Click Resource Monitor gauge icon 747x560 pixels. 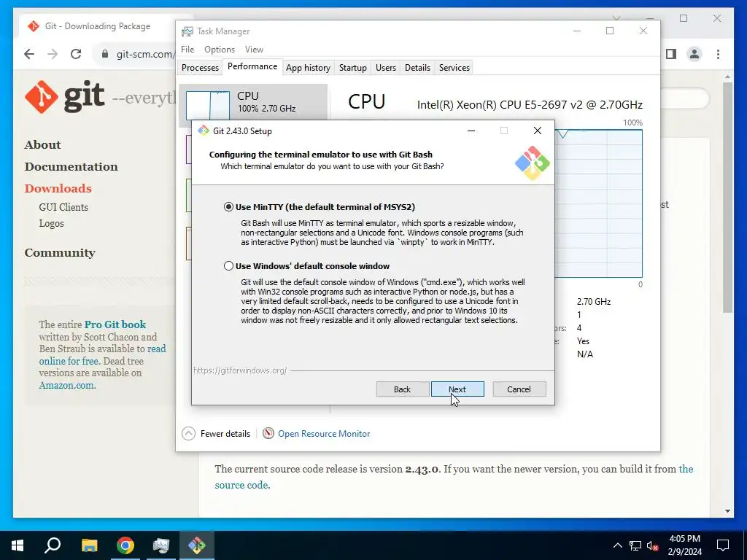[268, 433]
